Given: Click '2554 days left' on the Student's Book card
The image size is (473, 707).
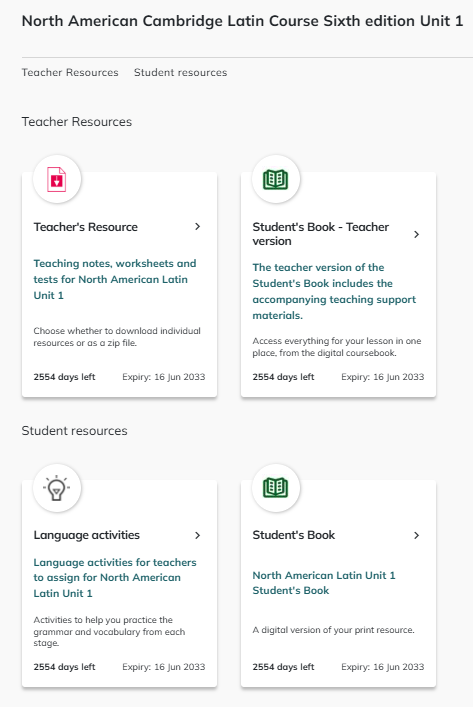Looking at the screenshot, I should (x=283, y=667).
